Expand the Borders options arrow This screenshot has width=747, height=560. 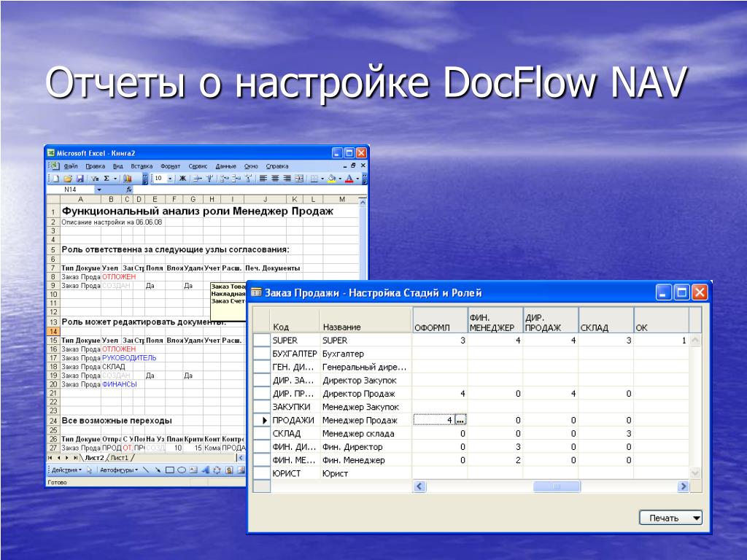322,179
